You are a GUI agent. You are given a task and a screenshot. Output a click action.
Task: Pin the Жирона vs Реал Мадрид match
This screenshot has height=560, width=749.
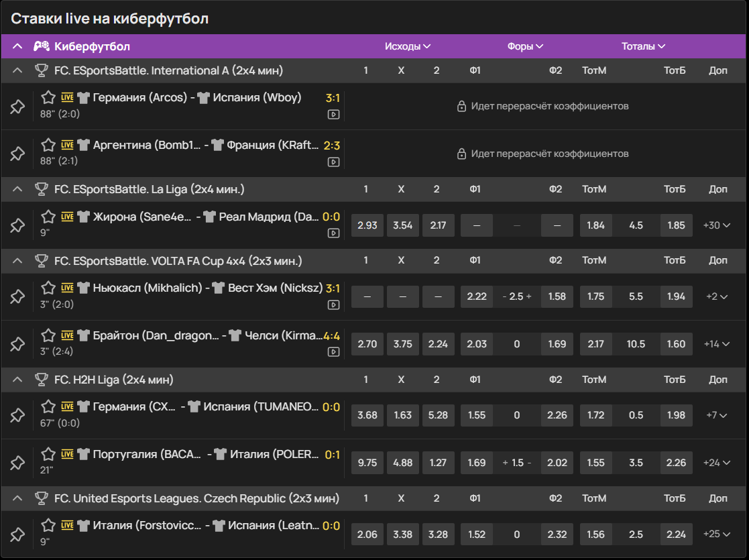(17, 225)
